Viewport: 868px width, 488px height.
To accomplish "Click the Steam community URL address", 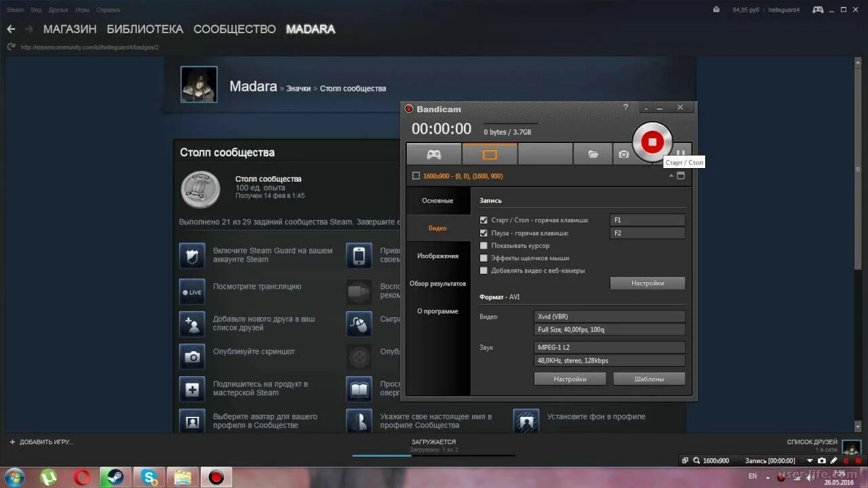I will pyautogui.click(x=90, y=47).
